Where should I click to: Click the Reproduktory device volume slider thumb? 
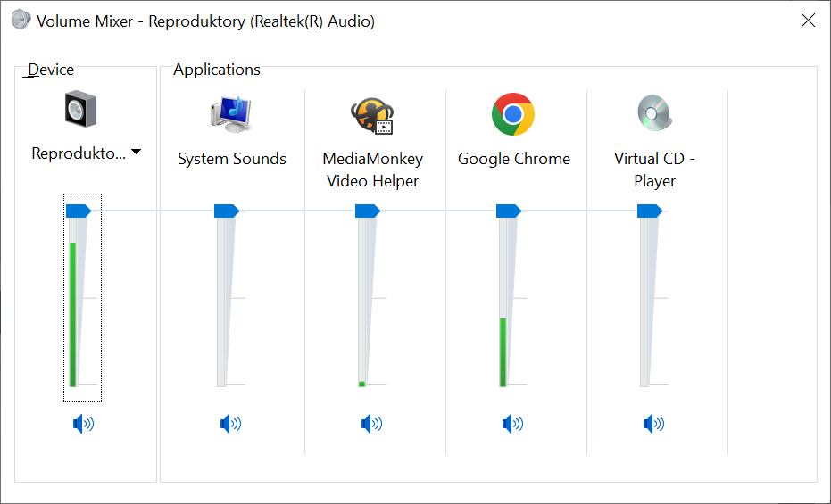click(79, 211)
